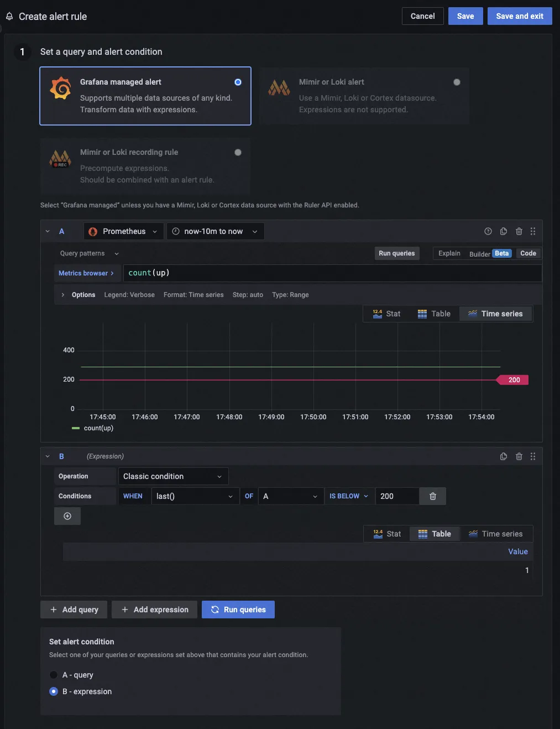Viewport: 560px width, 729px height.
Task: Open the Prometheus data source dropdown
Action: (x=124, y=231)
